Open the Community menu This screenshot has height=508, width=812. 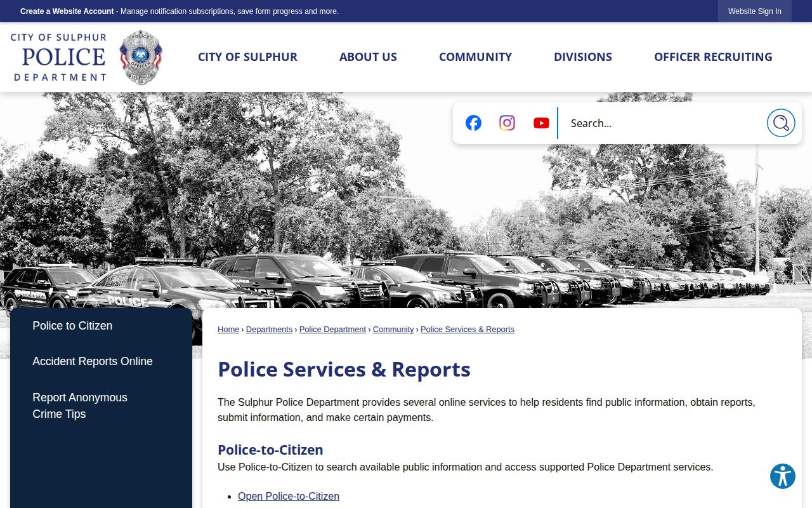475,57
